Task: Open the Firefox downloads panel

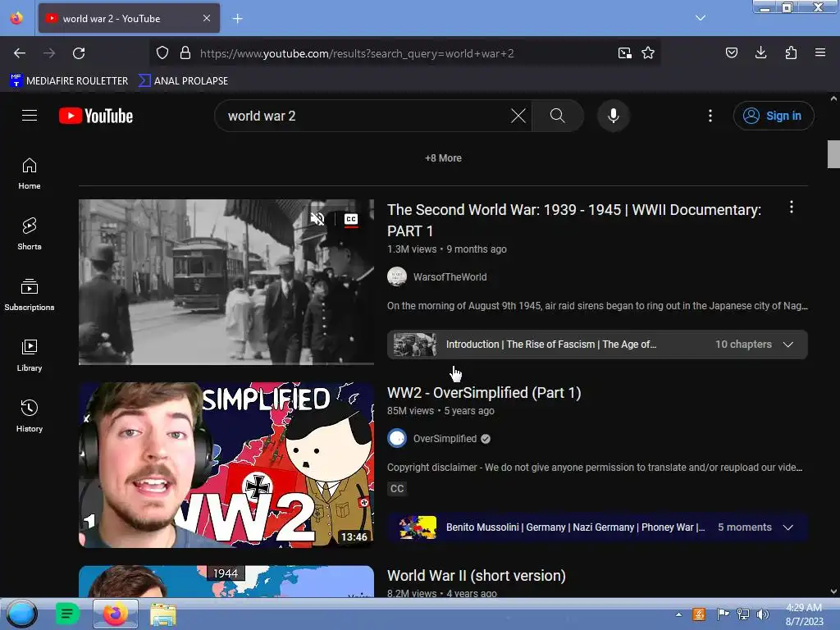Action: tap(760, 52)
